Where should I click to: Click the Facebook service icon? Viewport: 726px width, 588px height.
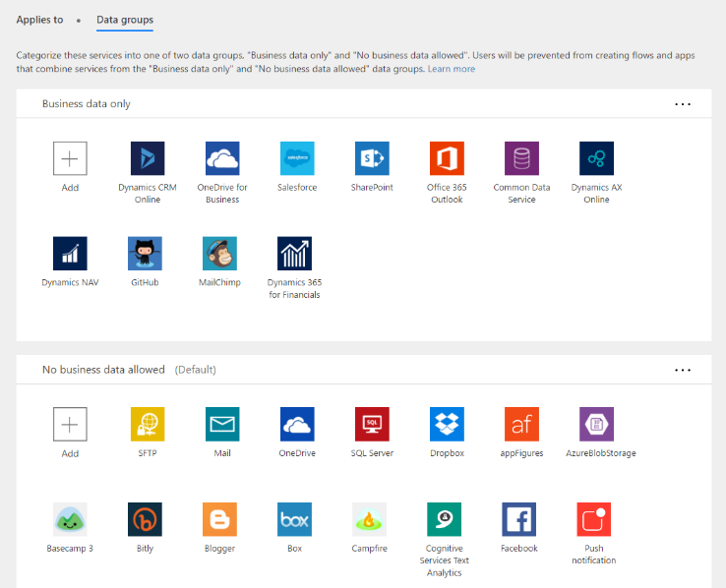(518, 519)
